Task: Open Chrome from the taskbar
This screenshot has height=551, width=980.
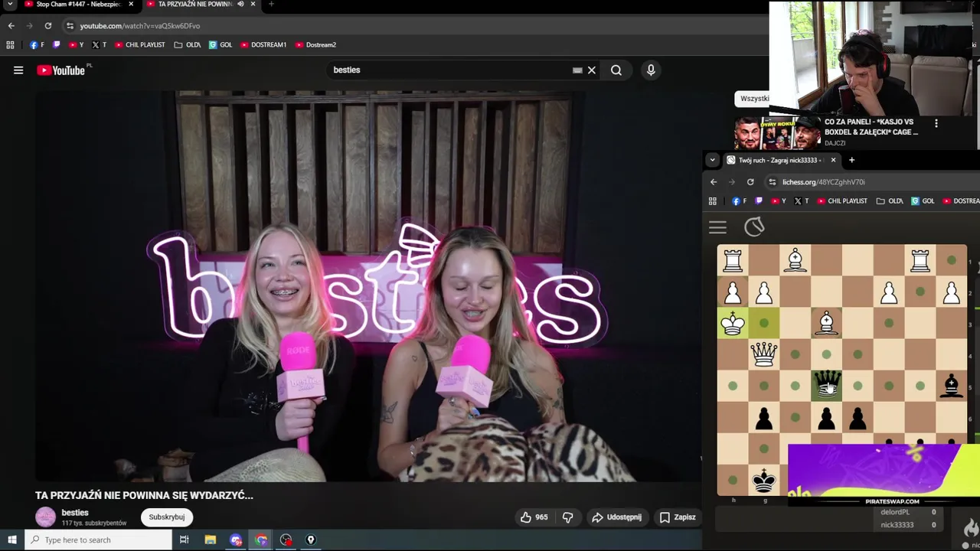Action: click(261, 540)
